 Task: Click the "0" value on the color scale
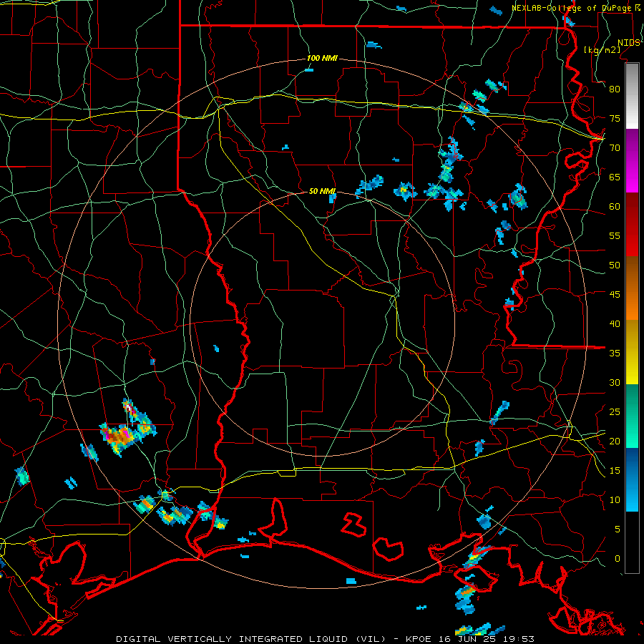pyautogui.click(x=618, y=559)
